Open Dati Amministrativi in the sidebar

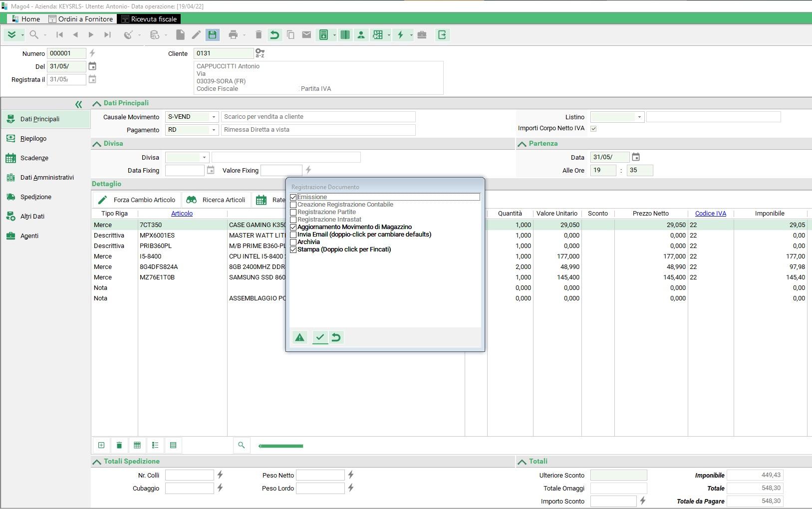(47, 178)
